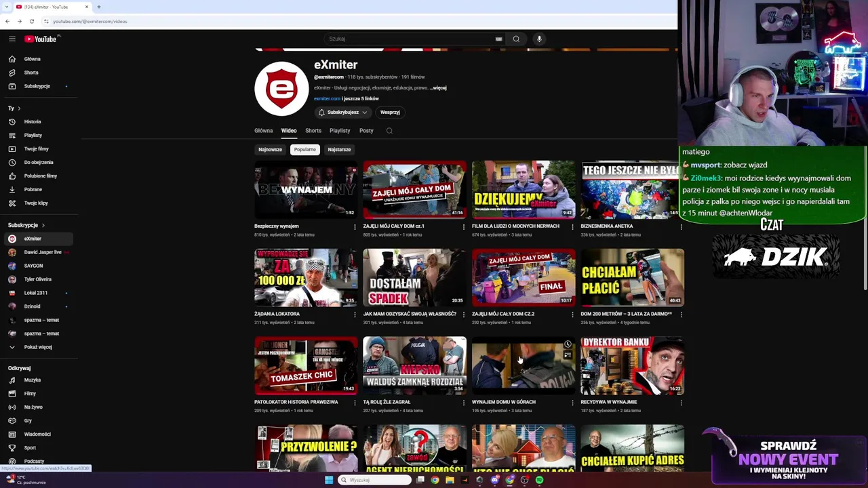The image size is (868, 488).
Task: Switch to Główna channel tab
Action: (263, 131)
